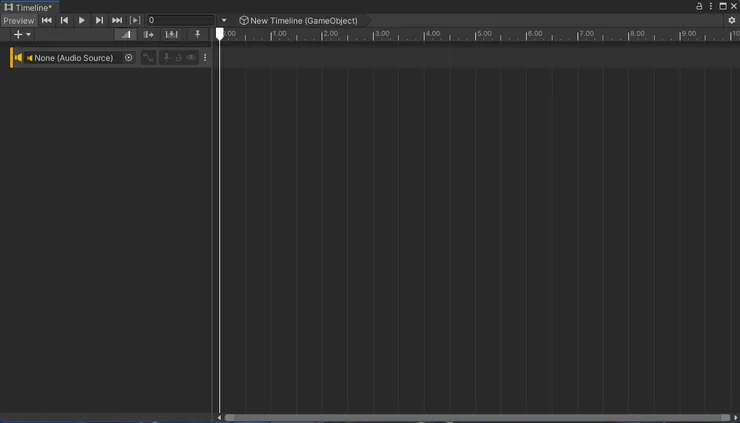Toggle the play range button

(x=135, y=20)
